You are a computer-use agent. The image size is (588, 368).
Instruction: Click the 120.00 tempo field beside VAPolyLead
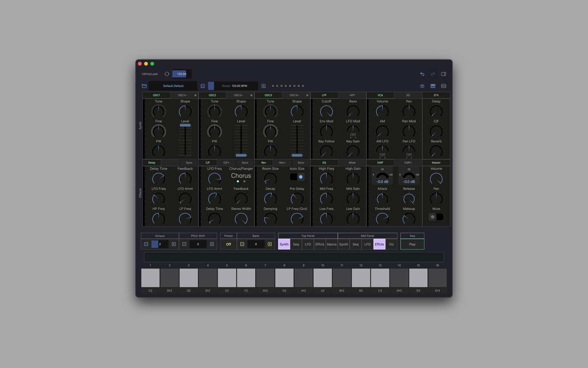[182, 74]
